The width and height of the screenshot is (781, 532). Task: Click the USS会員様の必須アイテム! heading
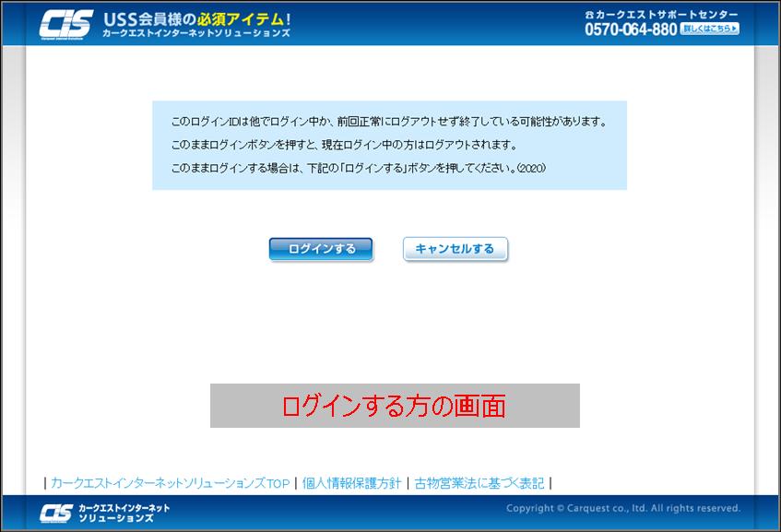(197, 19)
